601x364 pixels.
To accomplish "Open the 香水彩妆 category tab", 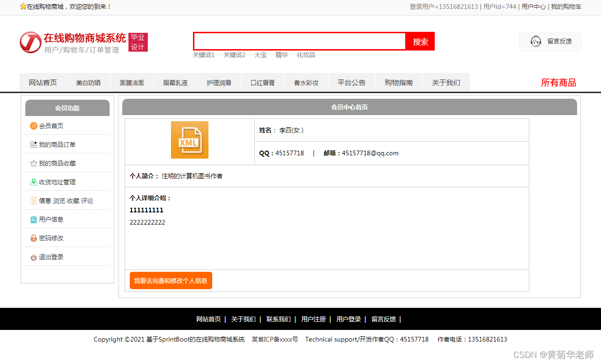I will click(306, 83).
